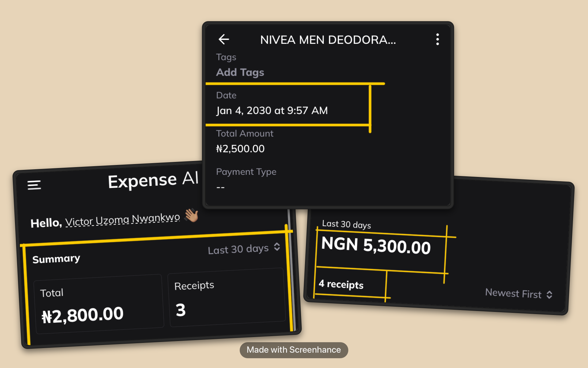The height and width of the screenshot is (368, 588).
Task: Click the Victor Uzoma Nwankwo name link
Action: coord(123,220)
